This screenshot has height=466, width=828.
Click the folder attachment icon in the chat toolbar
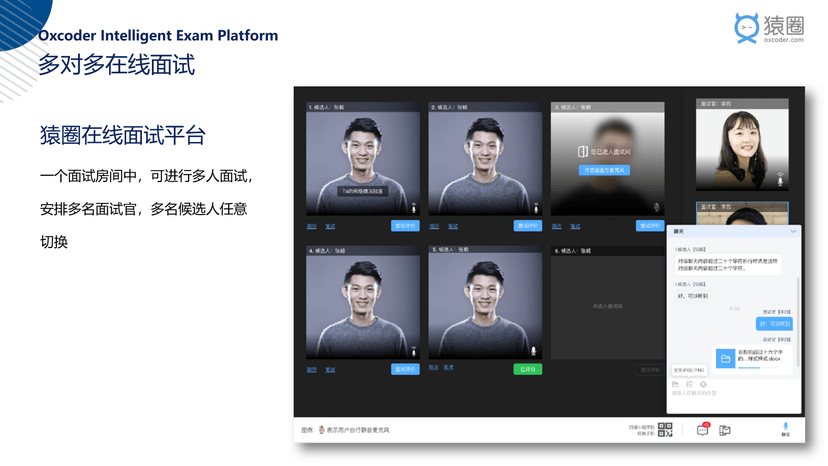675,384
